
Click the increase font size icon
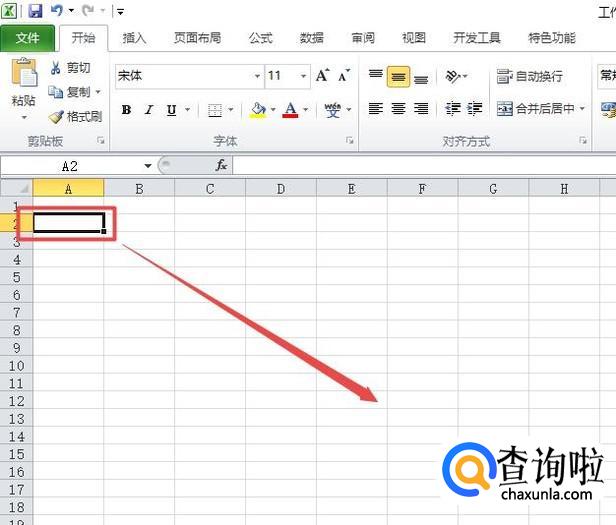323,75
